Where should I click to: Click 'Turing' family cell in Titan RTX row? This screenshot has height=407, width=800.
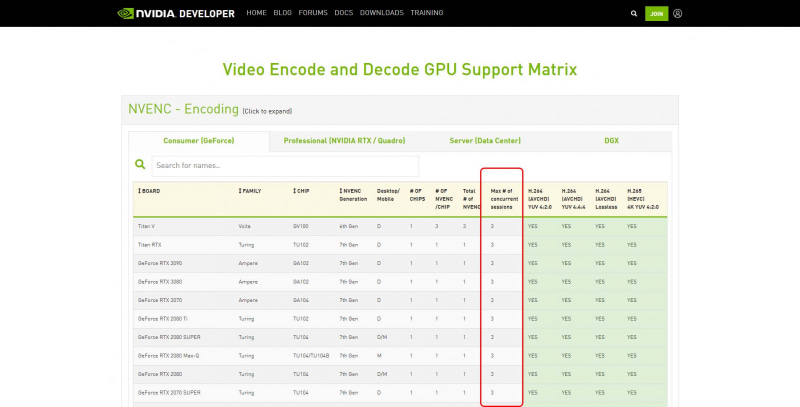coord(246,245)
